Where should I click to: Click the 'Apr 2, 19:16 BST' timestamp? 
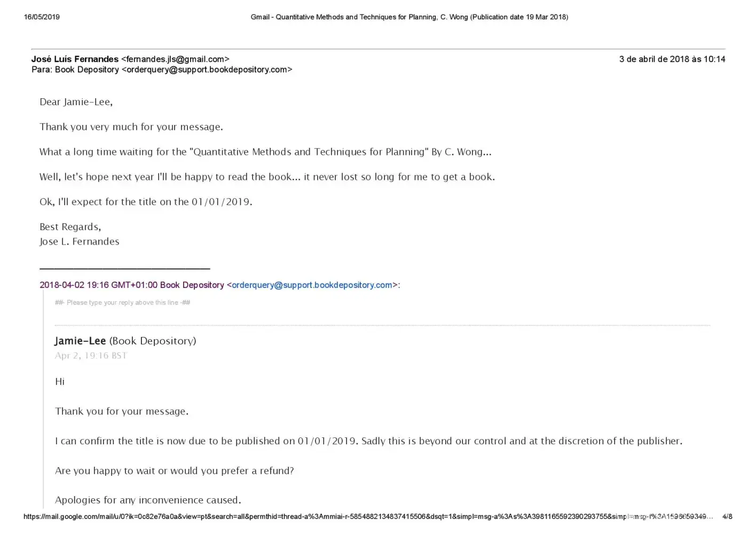91,356
